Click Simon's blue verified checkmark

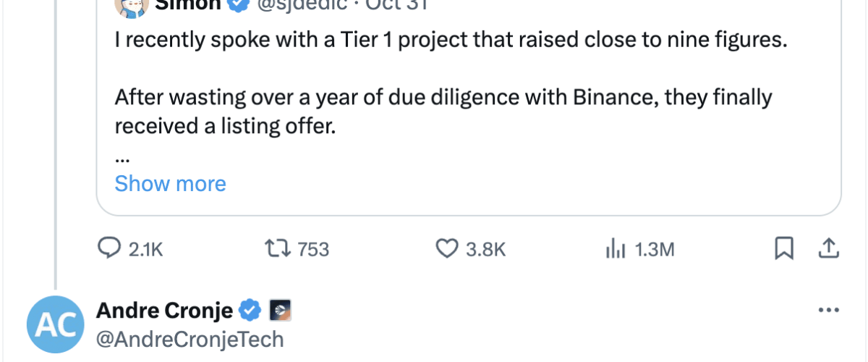pyautogui.click(x=237, y=4)
